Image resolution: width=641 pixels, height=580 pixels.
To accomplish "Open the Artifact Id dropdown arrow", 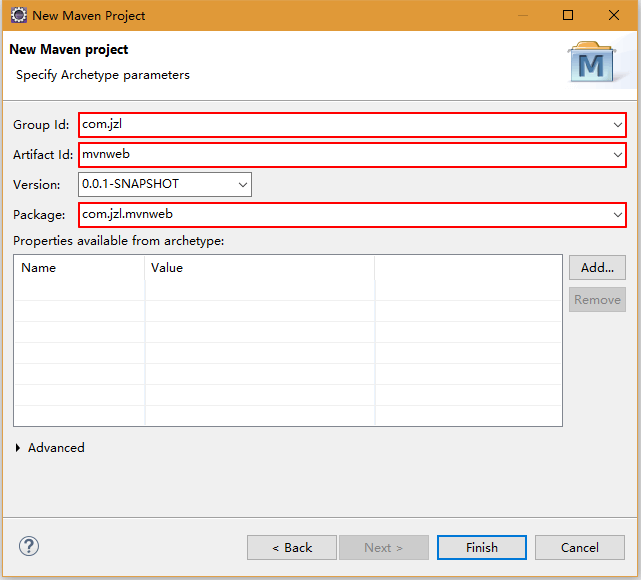I will tap(617, 155).
